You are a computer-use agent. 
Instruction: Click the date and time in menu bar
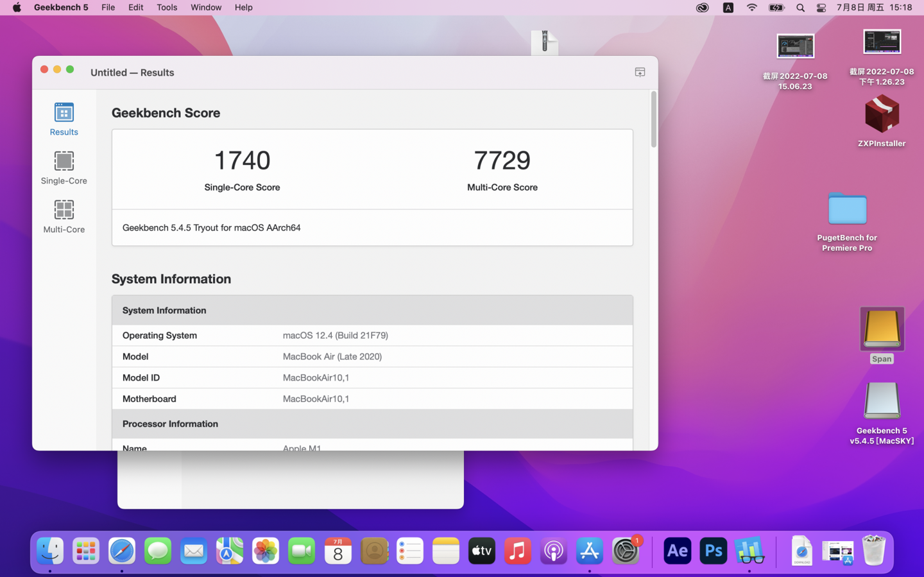(x=874, y=8)
